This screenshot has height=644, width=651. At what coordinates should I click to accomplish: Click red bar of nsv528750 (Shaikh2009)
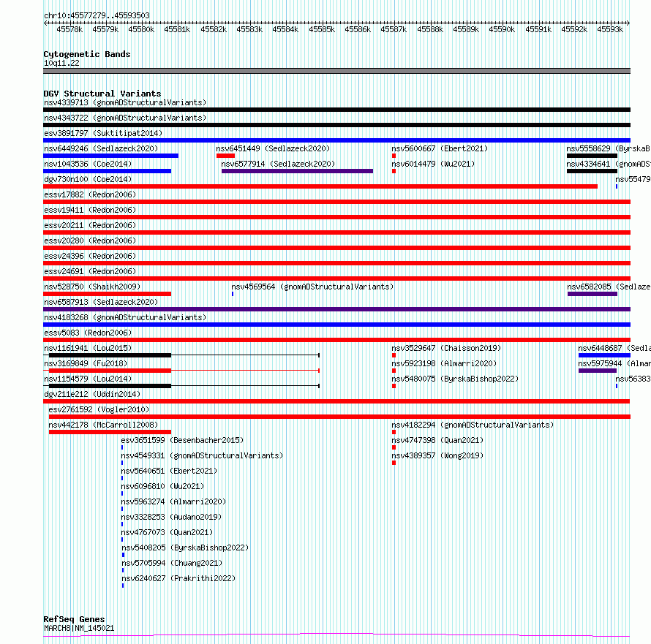[107, 294]
